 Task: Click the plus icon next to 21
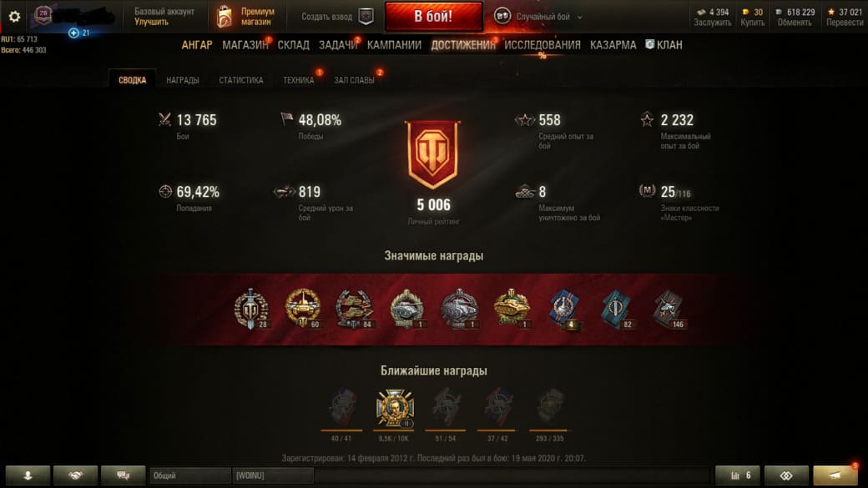pyautogui.click(x=73, y=33)
